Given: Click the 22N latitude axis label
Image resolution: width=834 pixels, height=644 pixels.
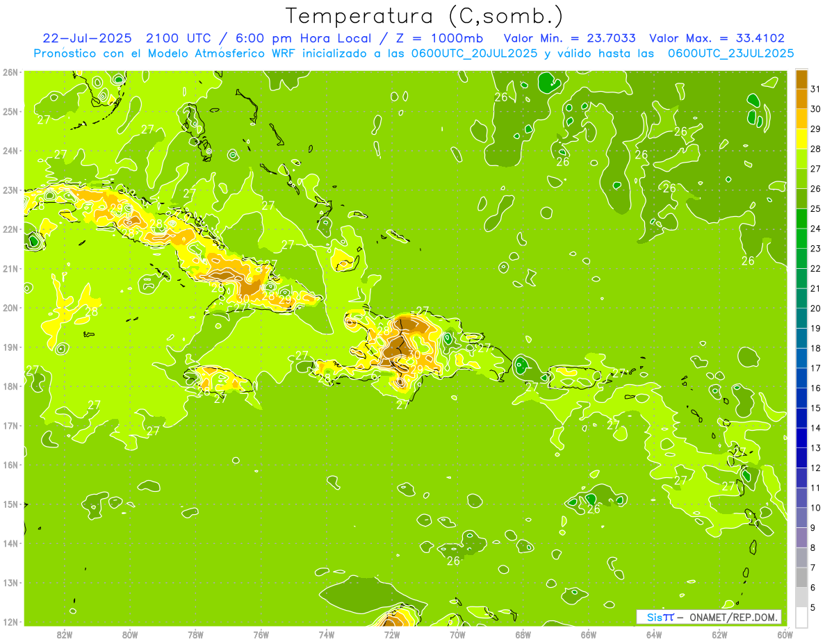Looking at the screenshot, I should 10,229.
